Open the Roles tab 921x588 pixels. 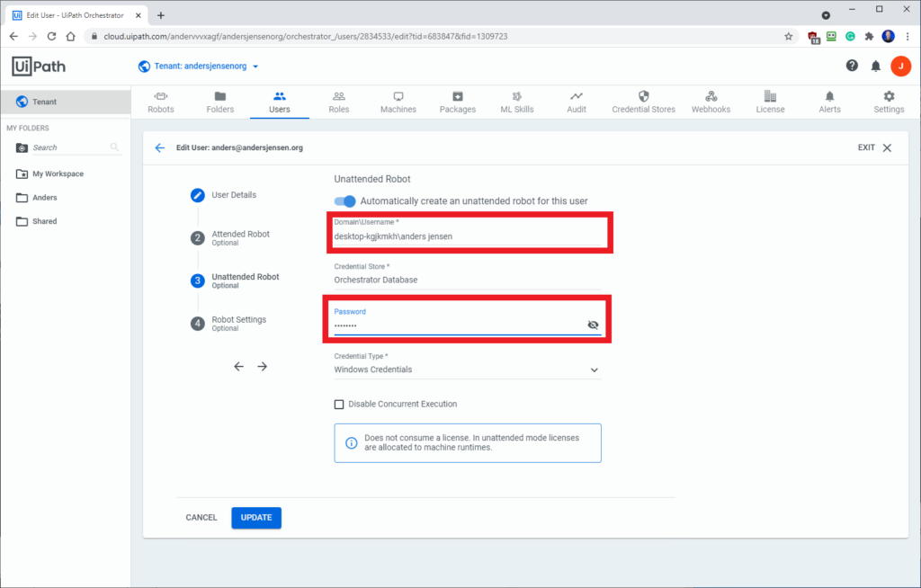338,102
